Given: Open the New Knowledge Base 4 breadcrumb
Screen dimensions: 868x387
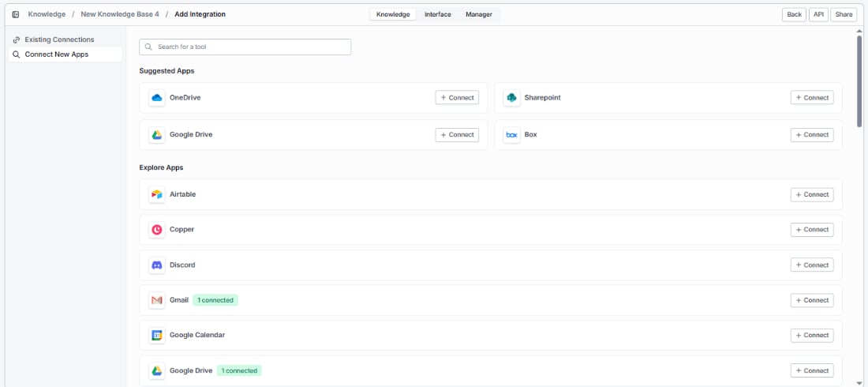Looking at the screenshot, I should point(120,14).
